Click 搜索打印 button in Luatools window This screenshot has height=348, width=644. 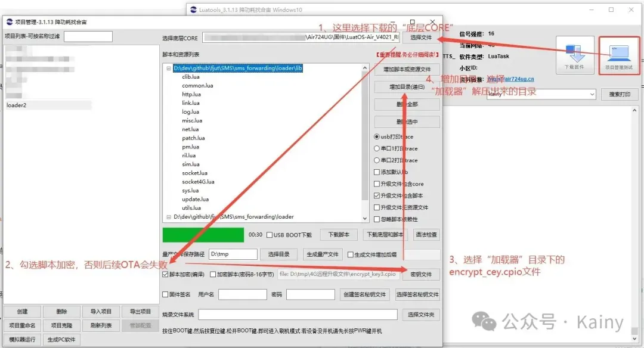[620, 94]
